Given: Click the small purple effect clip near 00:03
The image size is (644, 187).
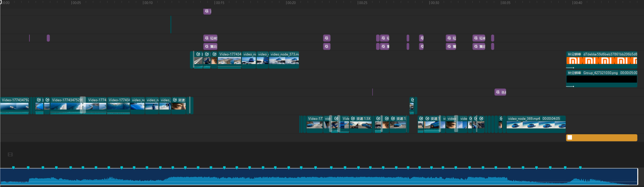Looking at the screenshot, I should pos(48,38).
